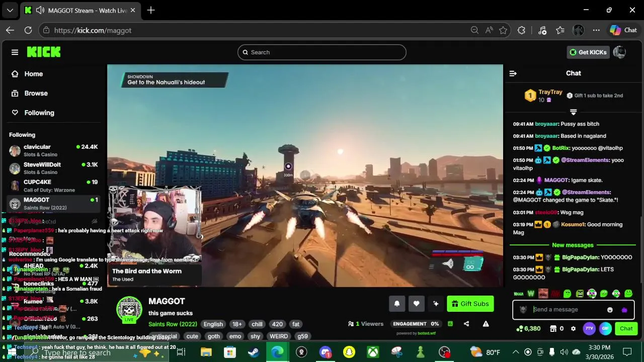Viewport: 644px width, 362px height.
Task: Click the Kosumo1 username in chat
Action: tap(573, 225)
